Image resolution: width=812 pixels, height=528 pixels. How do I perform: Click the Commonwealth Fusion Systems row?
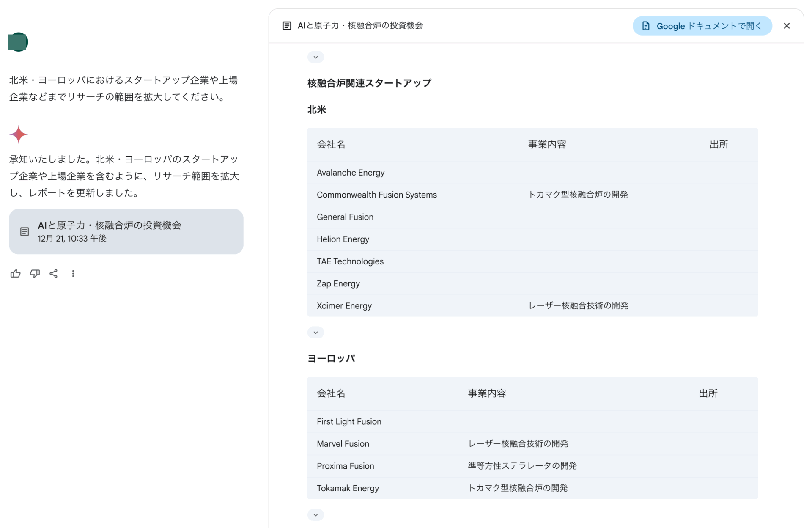(376, 195)
